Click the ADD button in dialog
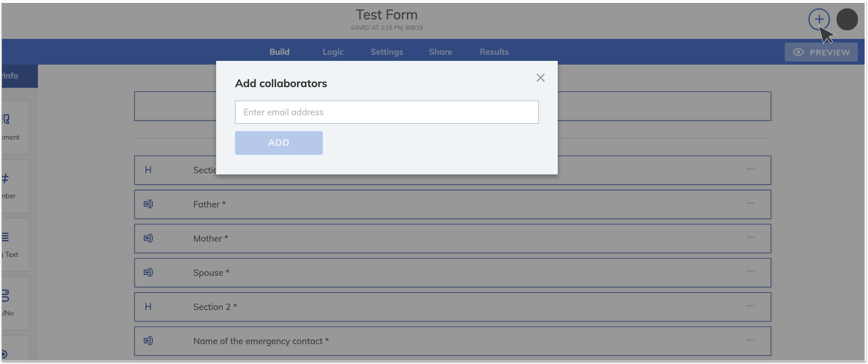Screen dimensions: 868x364 279,143
